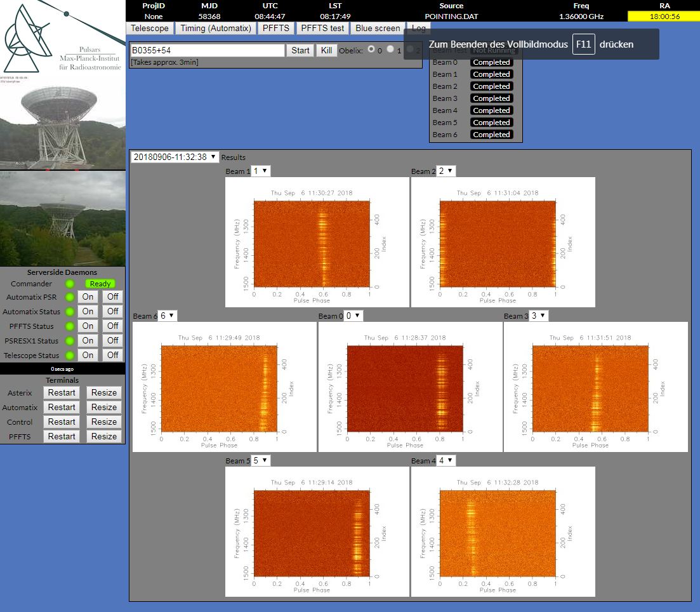Open the results date dropdown 20180906-11:32:38
The image size is (700, 612).
175,157
